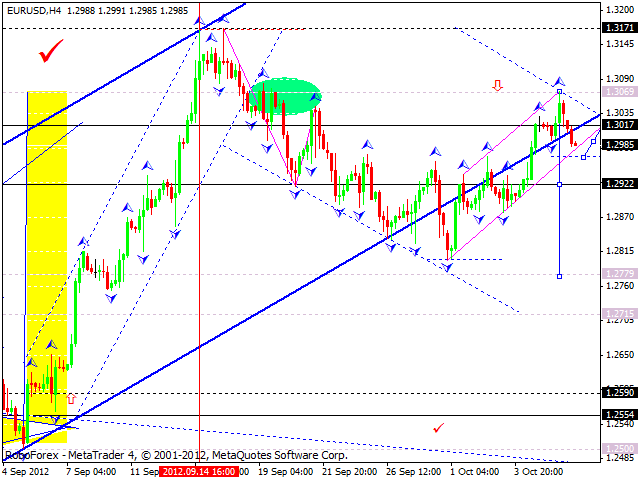This screenshot has height=480, width=640.
Task: Select the red down arrow near 1.3069
Action: coord(497,86)
